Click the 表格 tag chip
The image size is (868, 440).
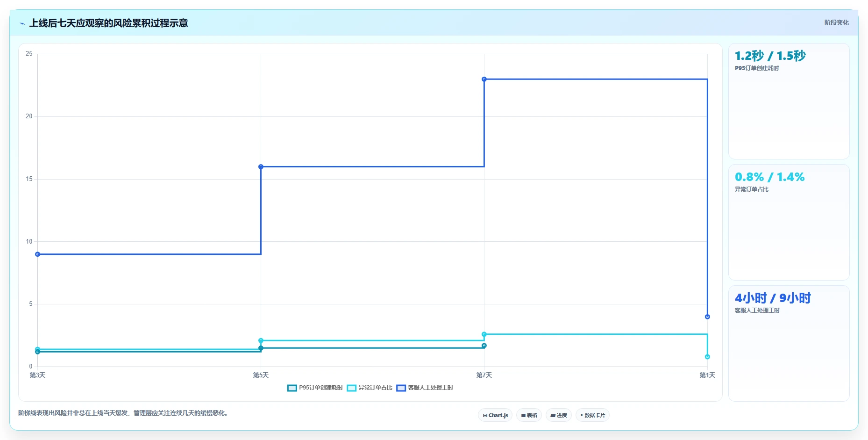click(x=529, y=415)
